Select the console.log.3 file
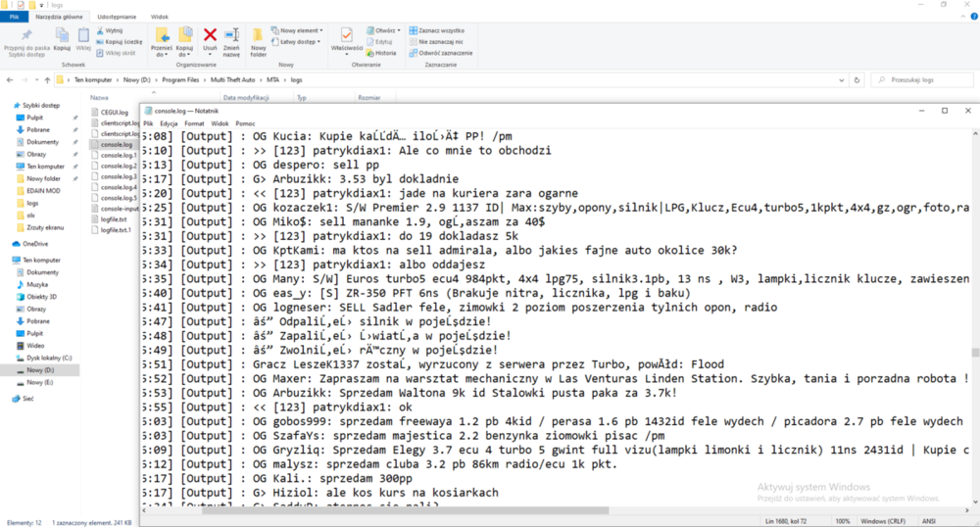The image size is (980, 527). tap(114, 176)
